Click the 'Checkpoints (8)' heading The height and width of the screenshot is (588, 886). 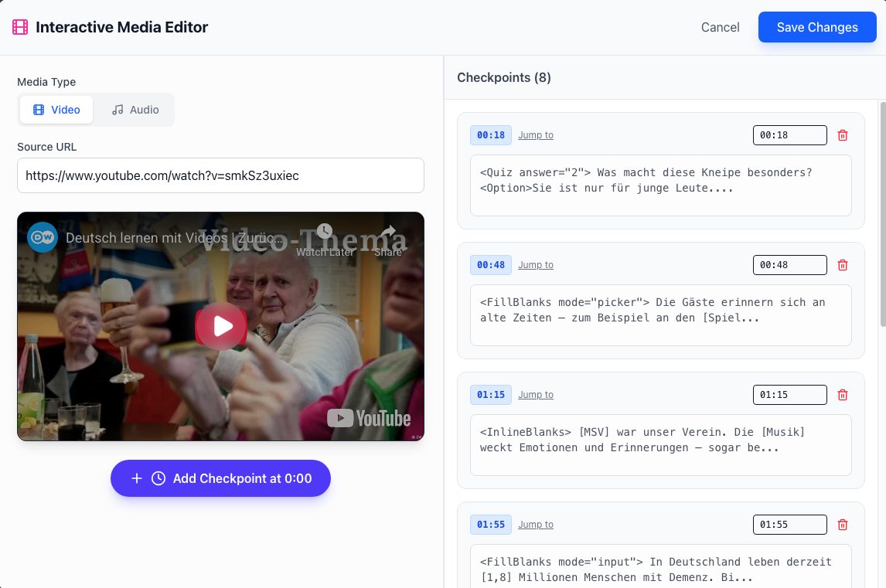(x=504, y=77)
